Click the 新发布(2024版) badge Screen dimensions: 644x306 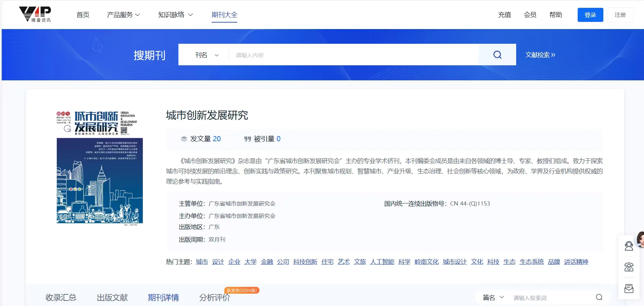tap(242, 290)
